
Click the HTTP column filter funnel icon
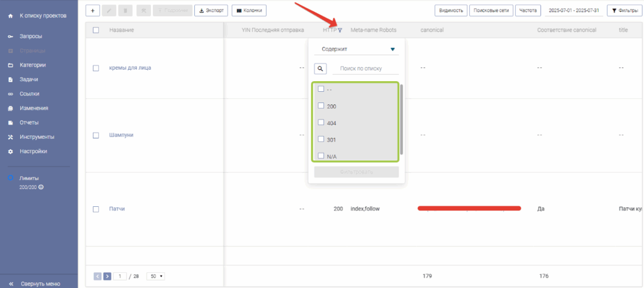340,30
